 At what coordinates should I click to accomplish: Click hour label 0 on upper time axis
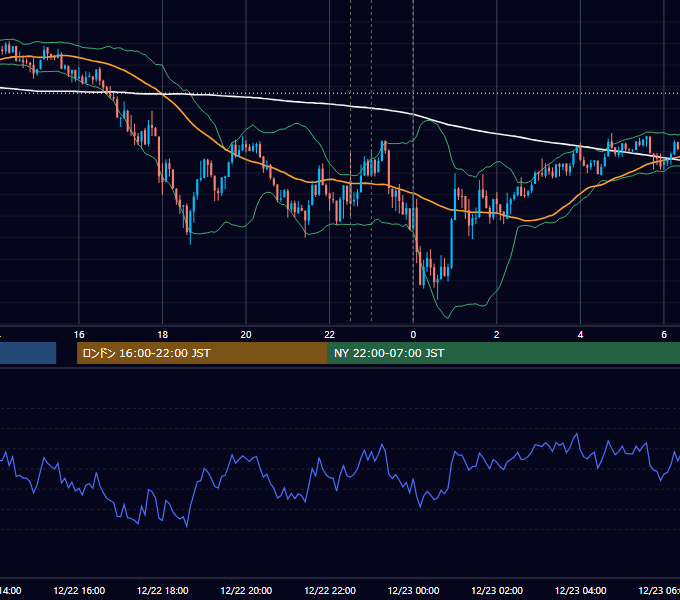(413, 335)
